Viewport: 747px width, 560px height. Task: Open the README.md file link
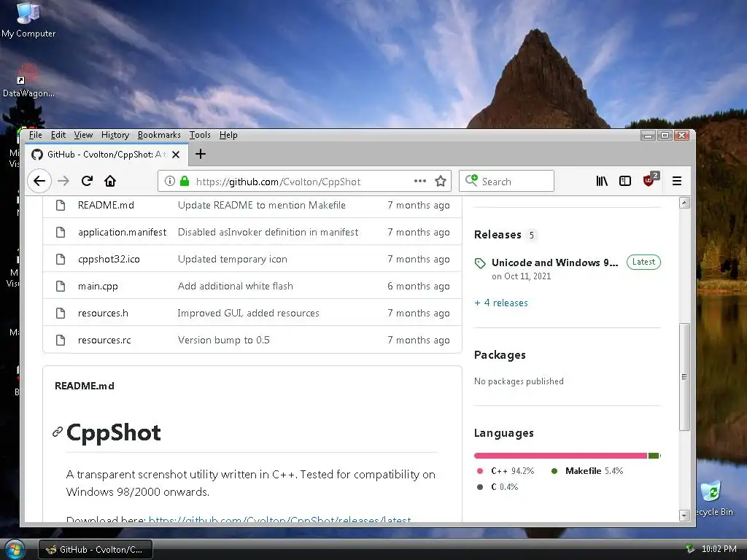(x=106, y=205)
